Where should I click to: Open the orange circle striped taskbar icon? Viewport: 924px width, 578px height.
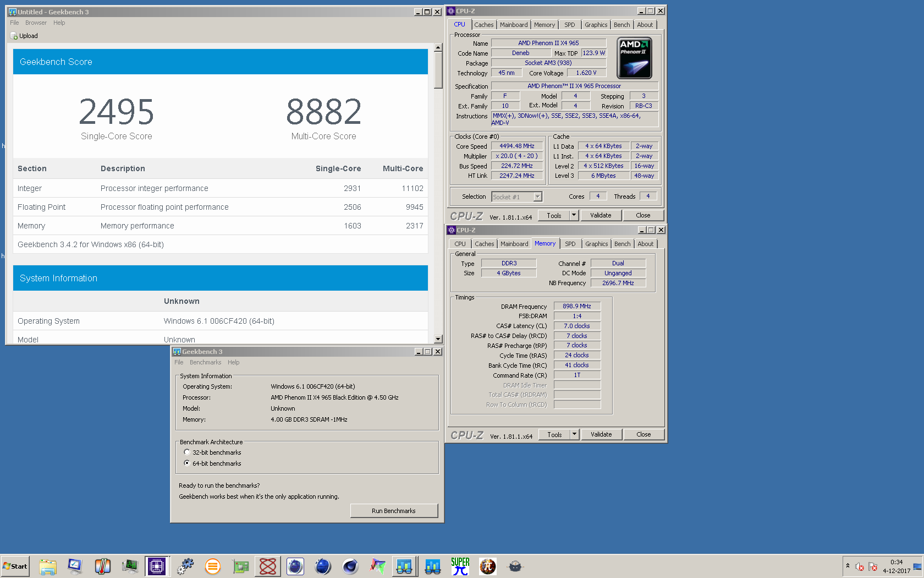pyautogui.click(x=212, y=566)
